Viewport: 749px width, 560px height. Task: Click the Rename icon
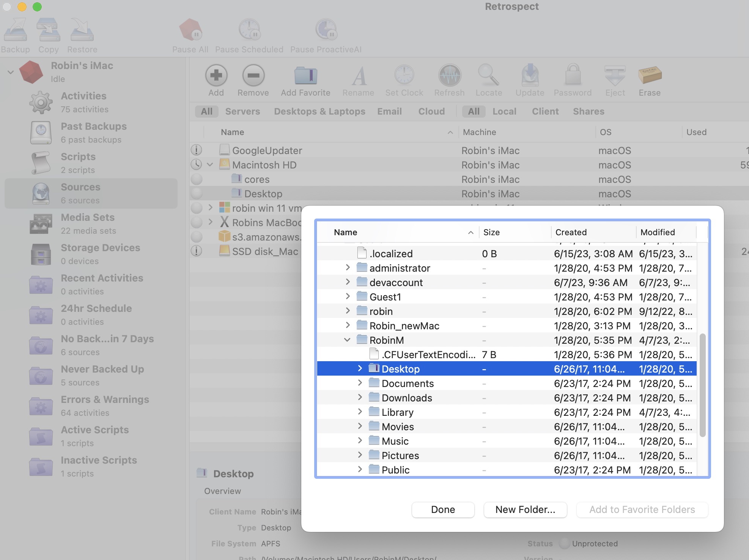coord(358,75)
